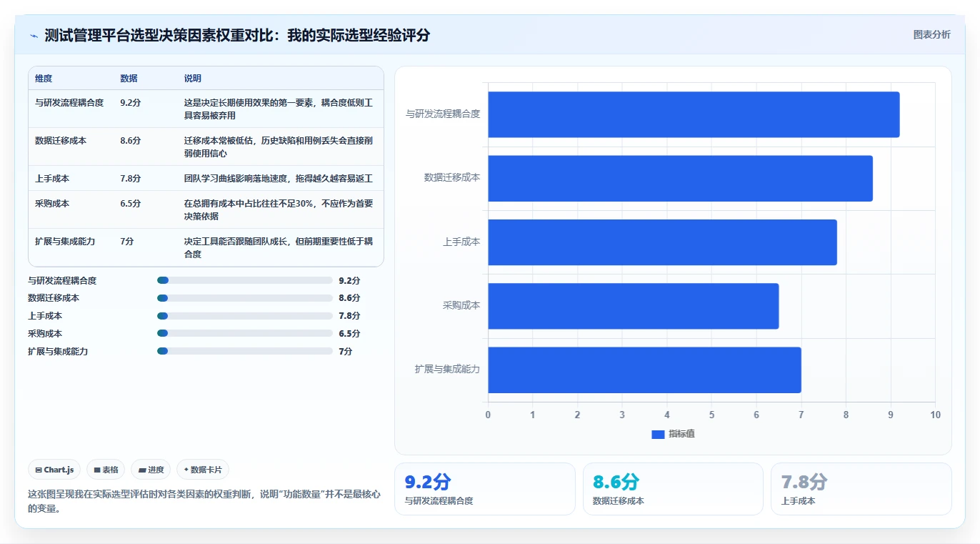Click description starting 这是决定长期使用效果
This screenshot has width=980, height=544.
pos(279,109)
